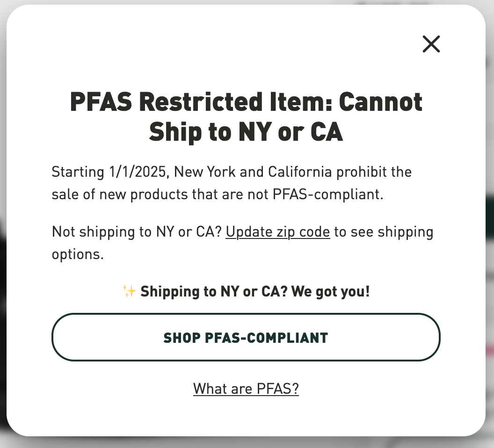
Task: Click the sparkles icon beside shipping message
Action: pyautogui.click(x=129, y=291)
